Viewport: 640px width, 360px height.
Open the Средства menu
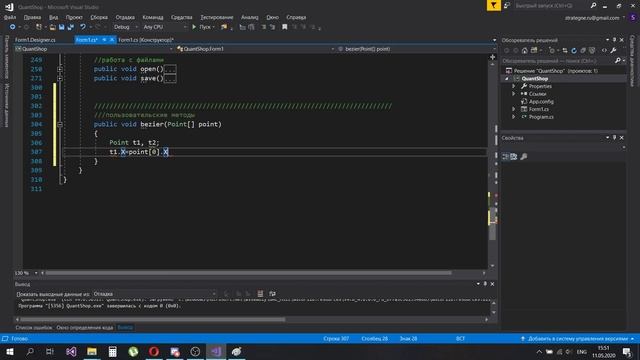click(x=182, y=17)
